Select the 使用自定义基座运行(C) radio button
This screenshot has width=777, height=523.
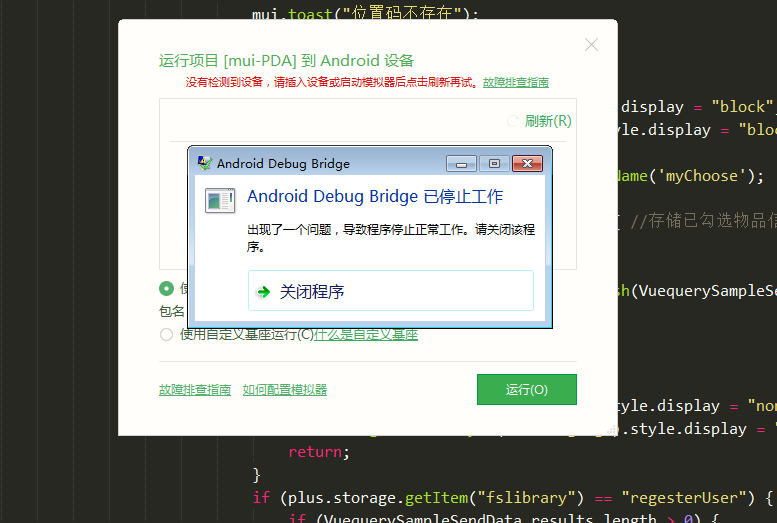click(166, 335)
